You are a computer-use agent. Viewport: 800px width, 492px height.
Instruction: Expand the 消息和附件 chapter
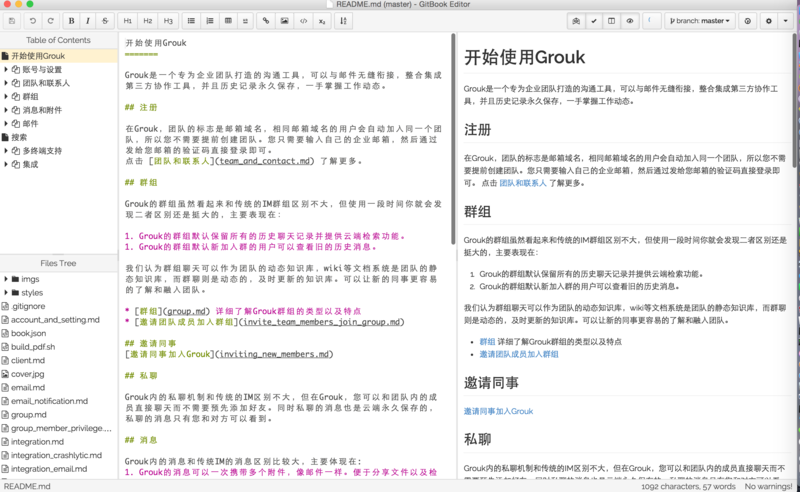pos(6,110)
